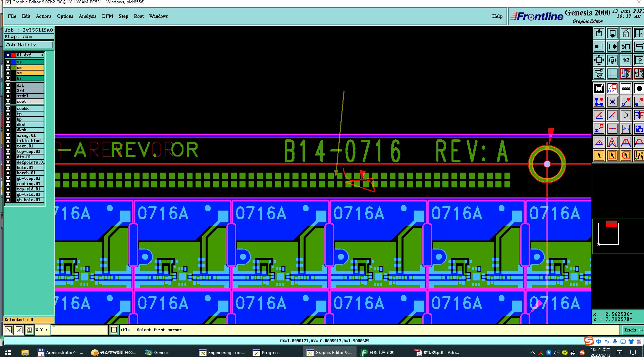644x357 pixels.
Task: Click the Job Matrix button
Action: 29,45
